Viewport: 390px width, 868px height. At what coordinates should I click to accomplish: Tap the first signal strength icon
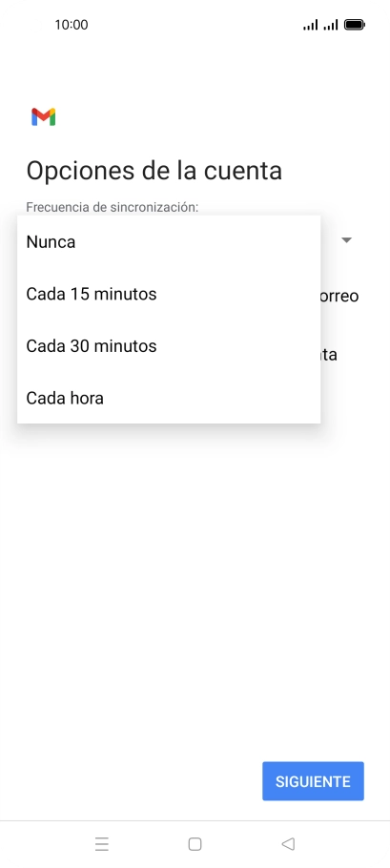[310, 25]
